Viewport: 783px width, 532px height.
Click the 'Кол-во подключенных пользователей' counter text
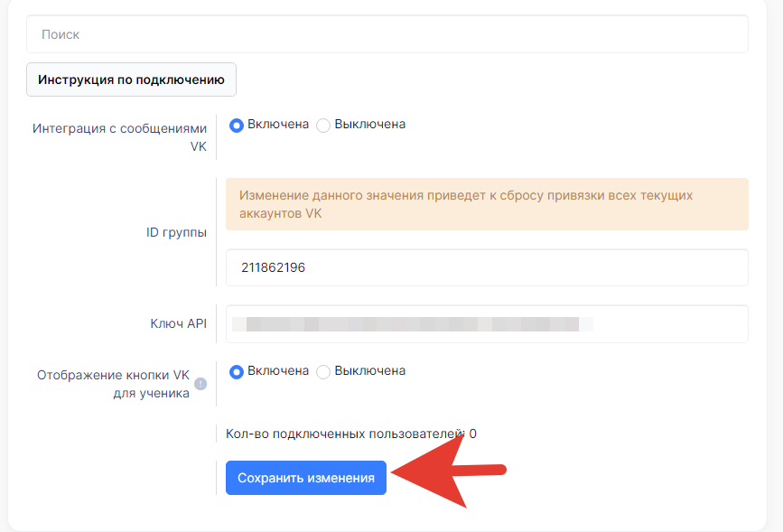(x=350, y=434)
